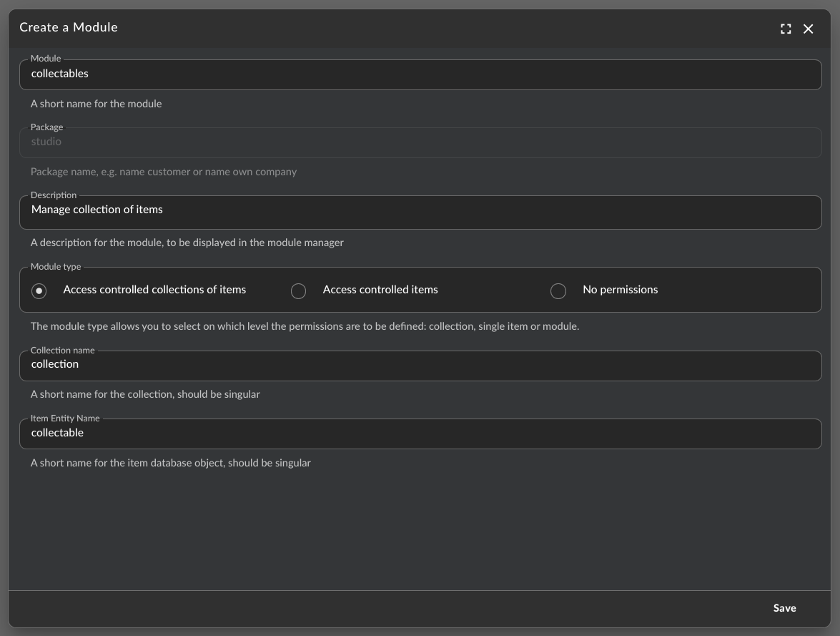Click the Module type group label
This screenshot has width=840, height=636.
(x=56, y=267)
